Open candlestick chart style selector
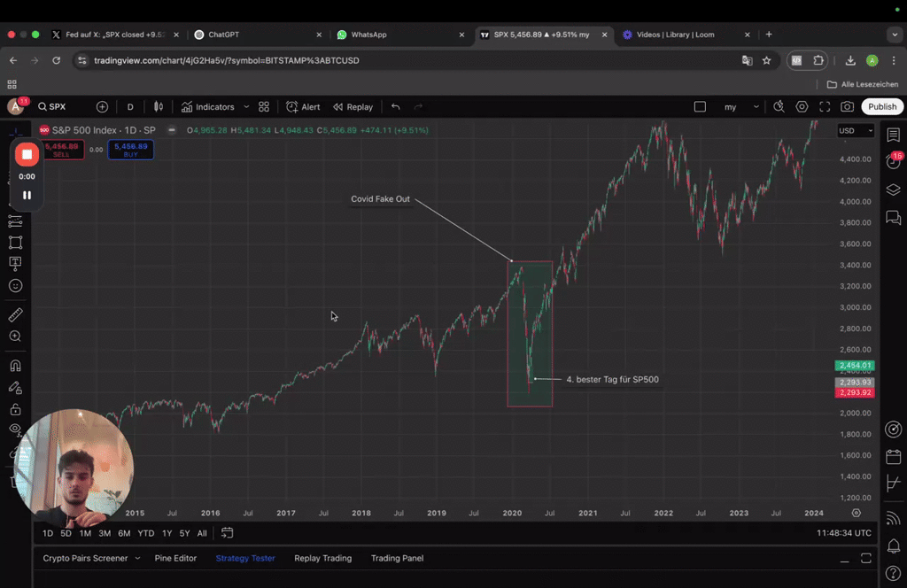This screenshot has width=907, height=588. pos(158,107)
